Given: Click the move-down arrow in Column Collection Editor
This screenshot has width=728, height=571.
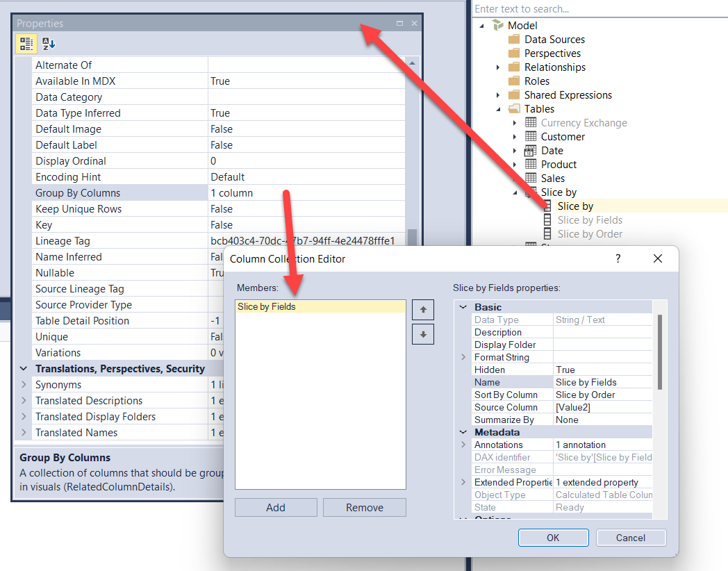Looking at the screenshot, I should (423, 334).
